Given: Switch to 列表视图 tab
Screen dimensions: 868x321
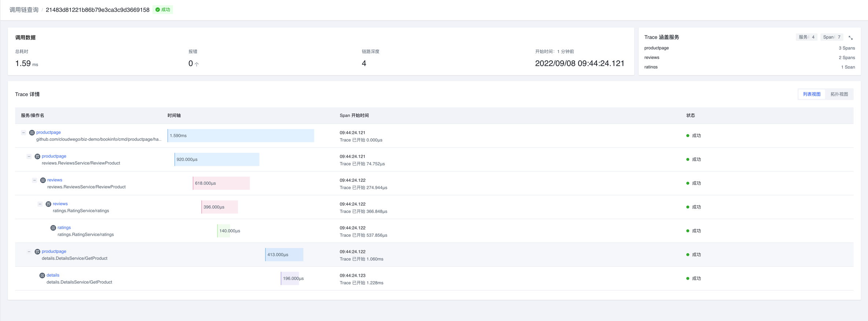Looking at the screenshot, I should coord(812,94).
